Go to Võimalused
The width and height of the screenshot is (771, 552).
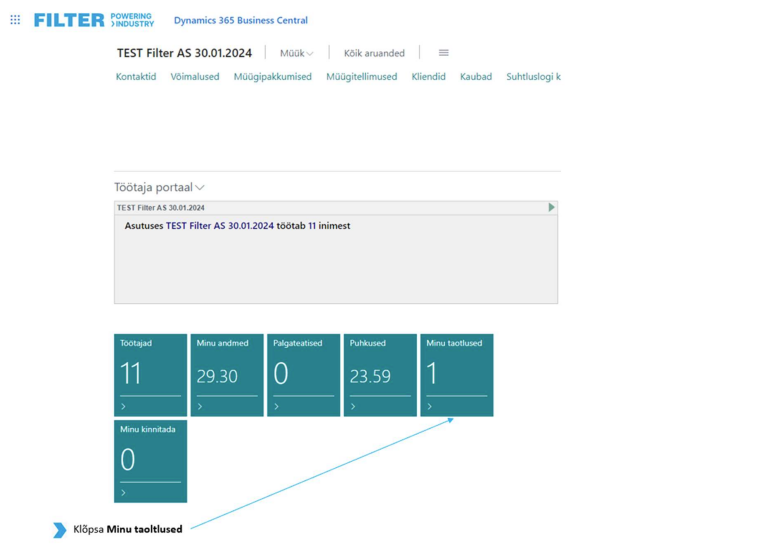[x=195, y=77]
